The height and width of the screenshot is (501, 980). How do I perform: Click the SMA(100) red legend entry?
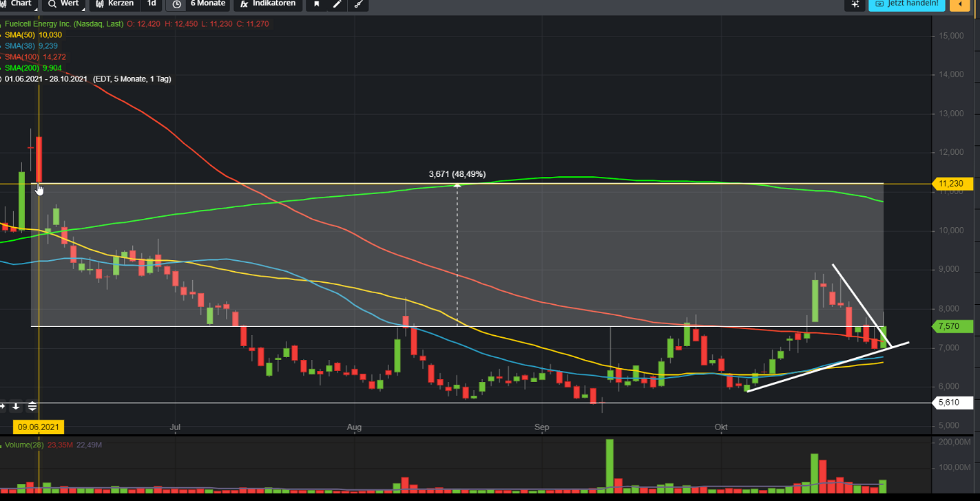tap(22, 56)
